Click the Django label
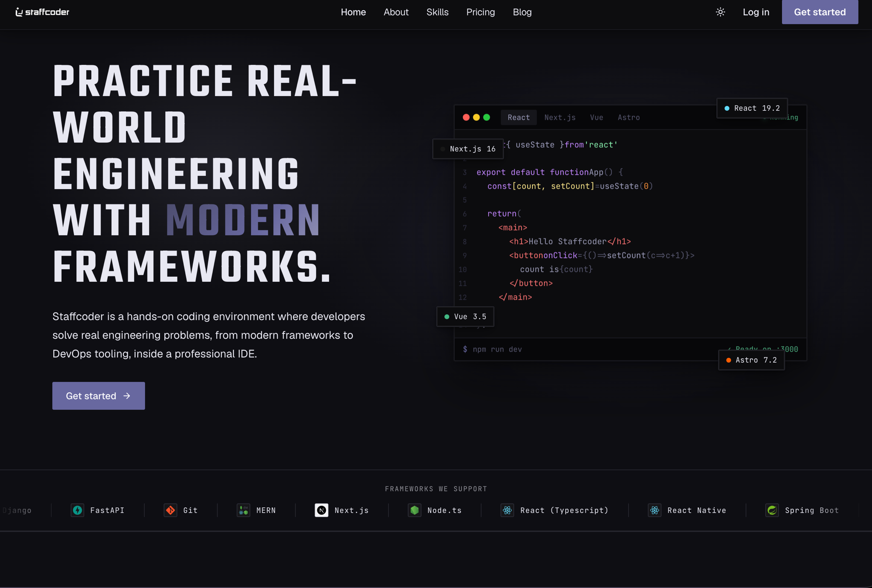 coord(17,510)
